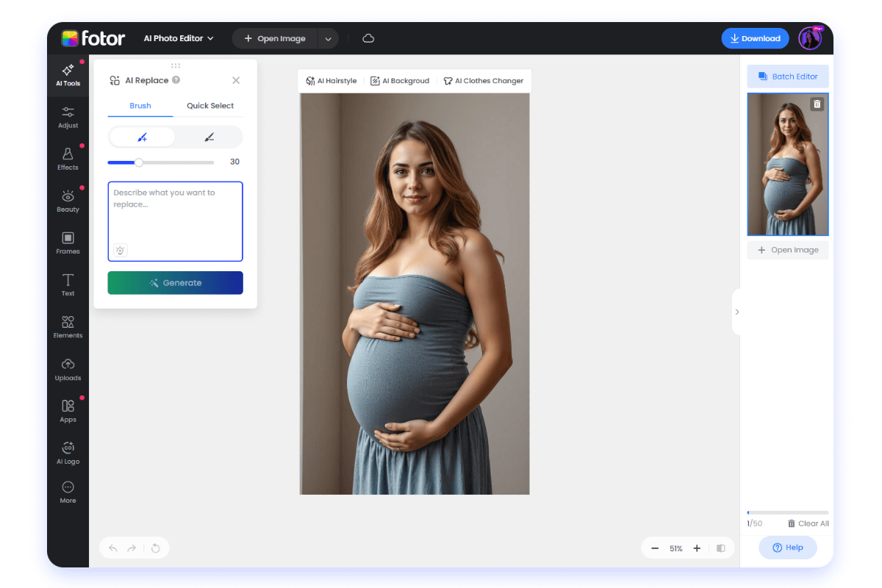
Task: Toggle the add-brush paint mode
Action: pyautogui.click(x=142, y=137)
